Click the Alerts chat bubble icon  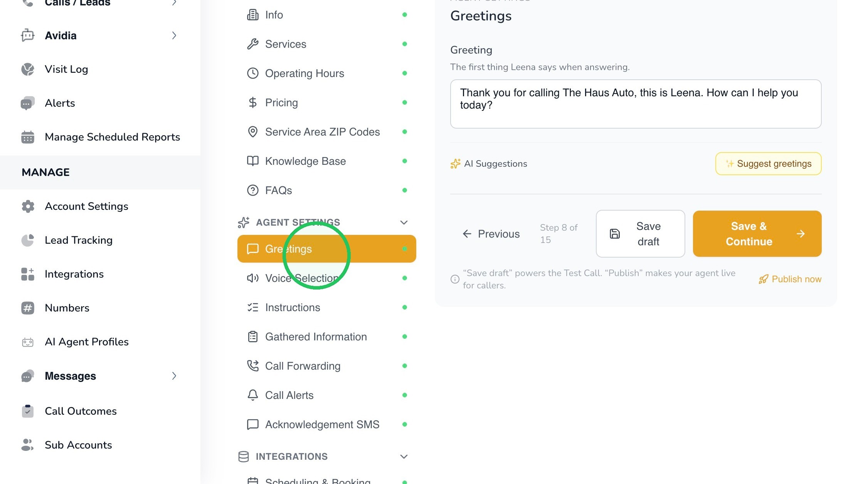(x=28, y=103)
